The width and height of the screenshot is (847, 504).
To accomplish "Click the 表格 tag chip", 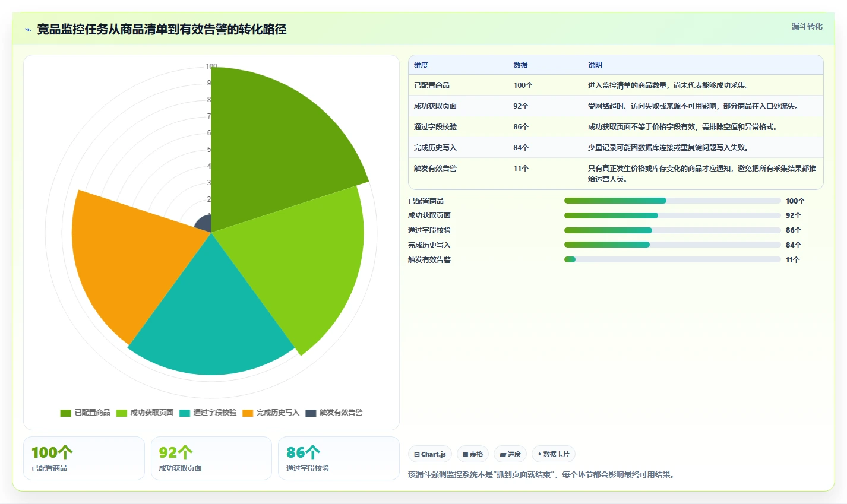I will [473, 454].
